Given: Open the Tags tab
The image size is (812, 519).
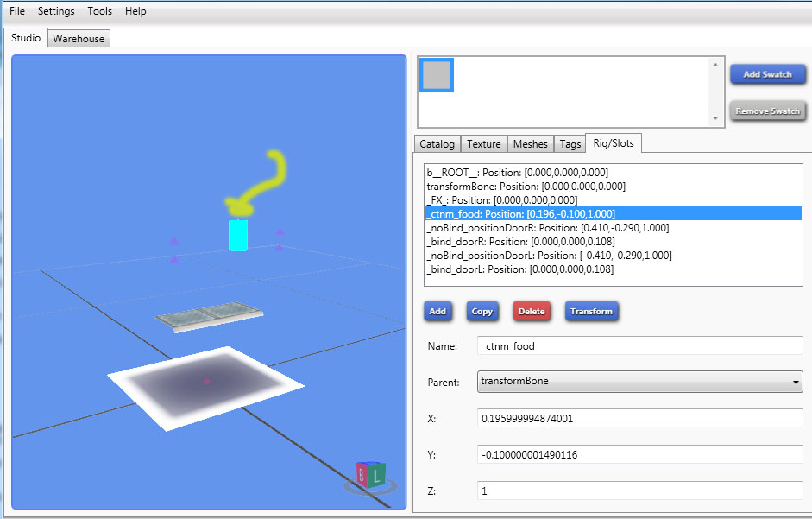Looking at the screenshot, I should [x=570, y=144].
